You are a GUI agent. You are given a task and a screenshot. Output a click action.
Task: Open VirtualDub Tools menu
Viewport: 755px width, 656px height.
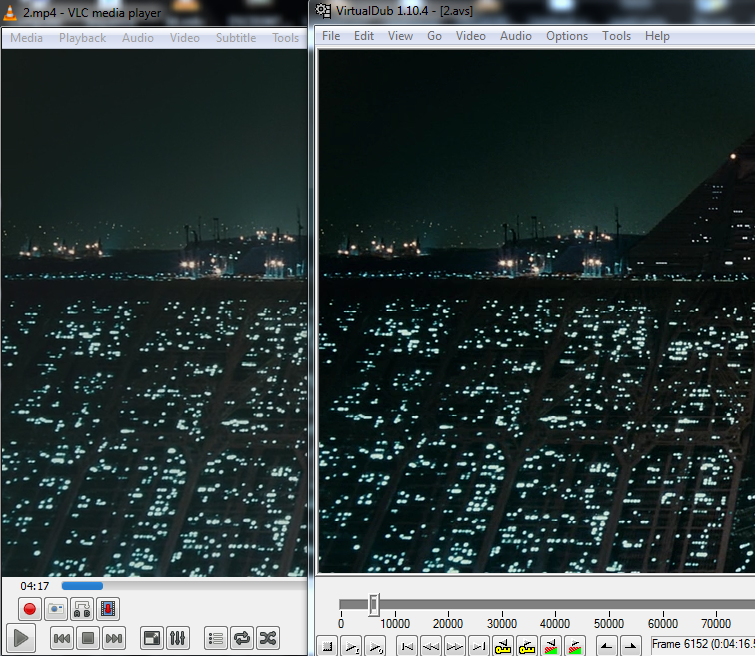pyautogui.click(x=616, y=36)
